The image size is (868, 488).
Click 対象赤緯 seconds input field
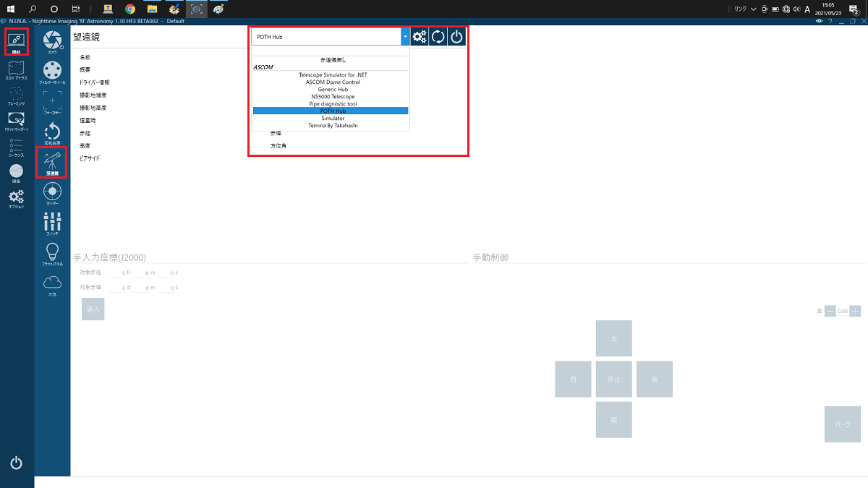pyautogui.click(x=166, y=288)
